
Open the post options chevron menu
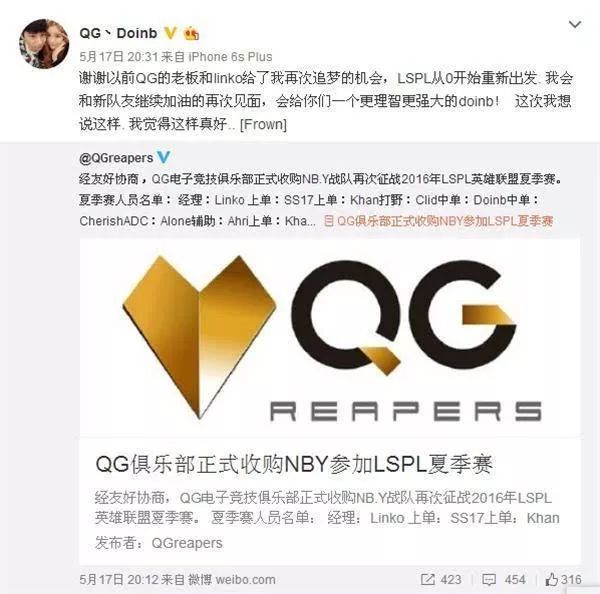(575, 25)
